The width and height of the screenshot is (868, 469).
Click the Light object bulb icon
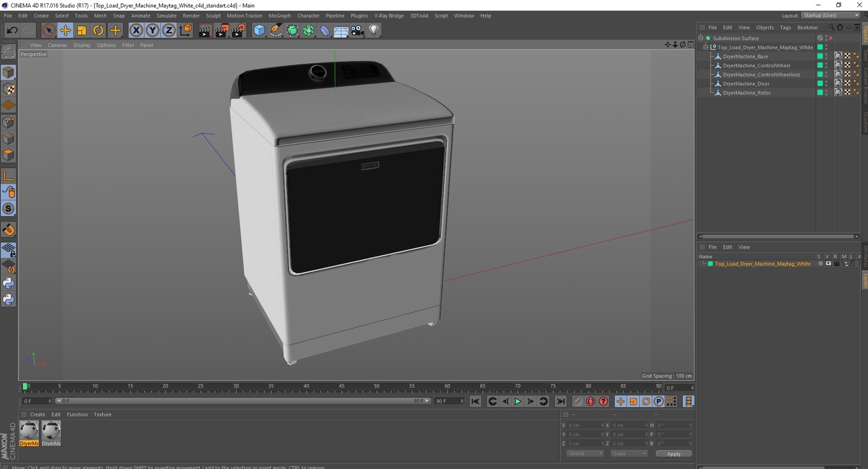373,30
